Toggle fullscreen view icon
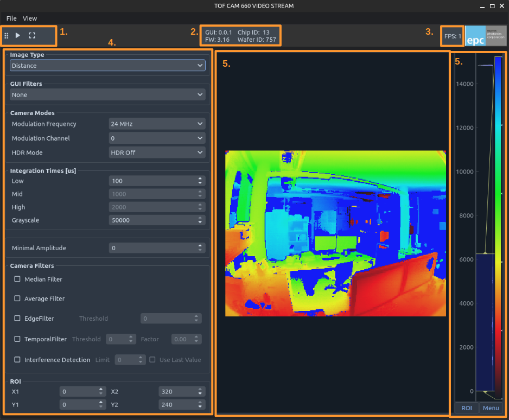Viewport: 509px width, 420px height. (x=32, y=35)
